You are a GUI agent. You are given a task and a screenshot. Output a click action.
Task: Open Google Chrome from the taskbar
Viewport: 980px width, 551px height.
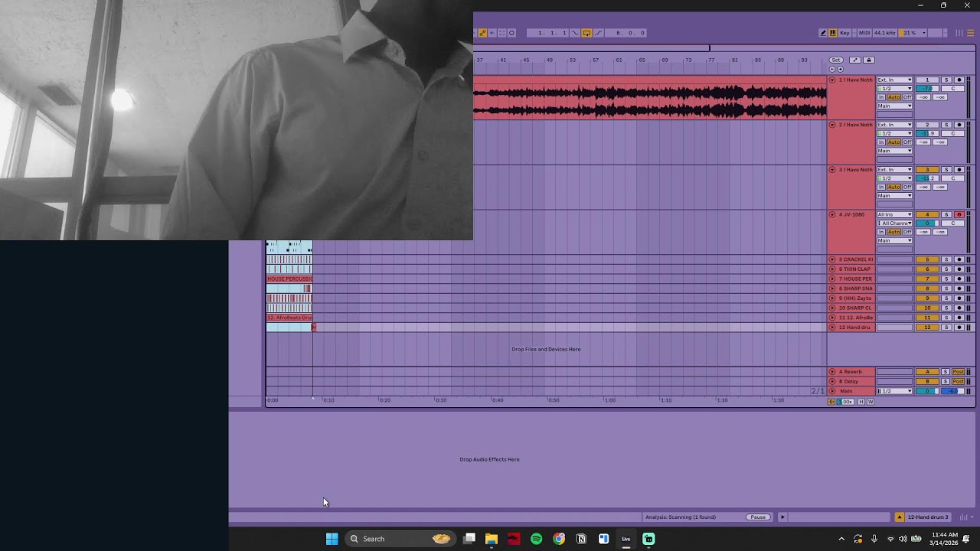click(x=559, y=539)
